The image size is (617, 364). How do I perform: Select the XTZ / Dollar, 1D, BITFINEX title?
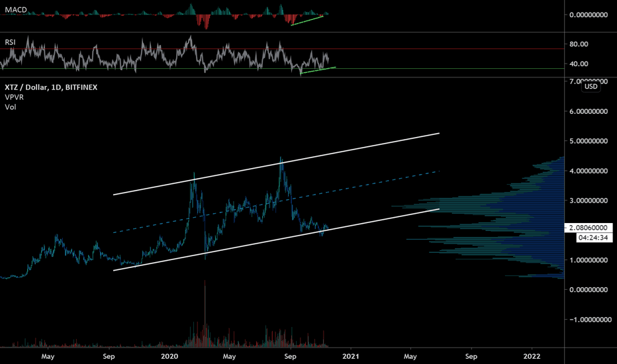(x=51, y=87)
